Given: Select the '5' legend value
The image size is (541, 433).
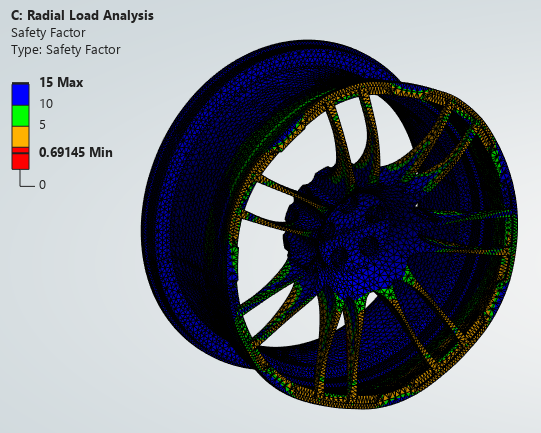Looking at the screenshot, I should tap(42, 125).
